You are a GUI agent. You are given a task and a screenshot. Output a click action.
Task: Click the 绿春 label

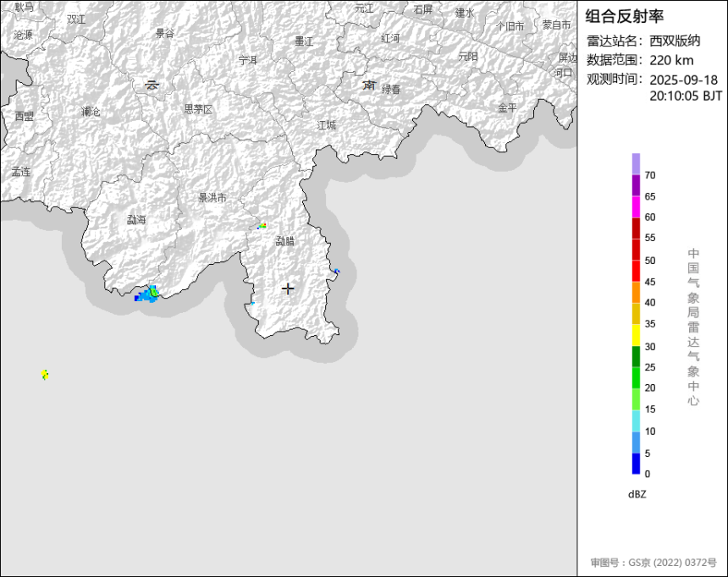point(391,89)
